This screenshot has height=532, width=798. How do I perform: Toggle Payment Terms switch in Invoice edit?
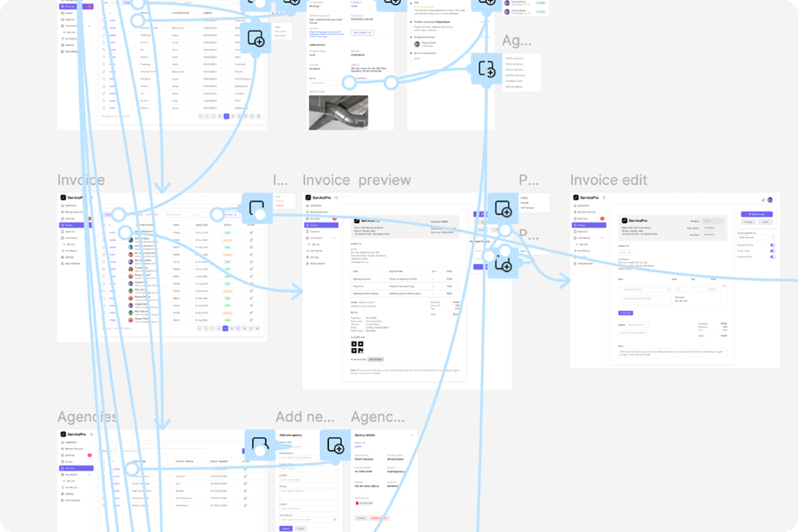point(772,245)
